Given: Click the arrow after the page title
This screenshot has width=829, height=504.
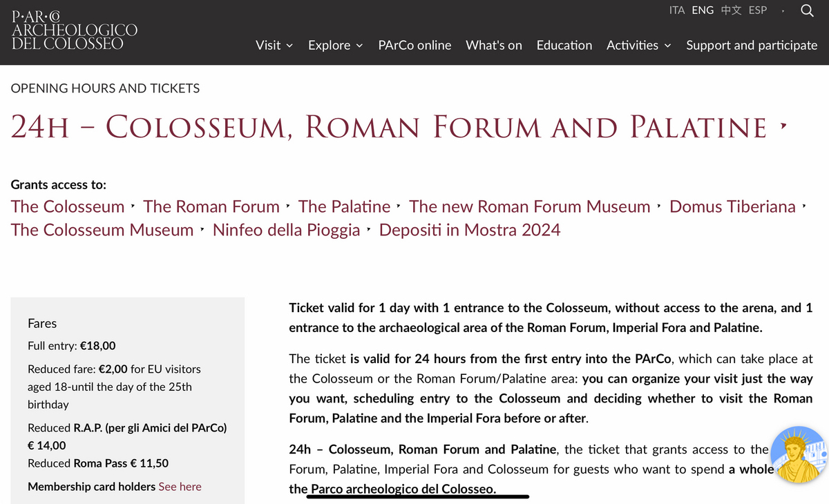Looking at the screenshot, I should [783, 127].
